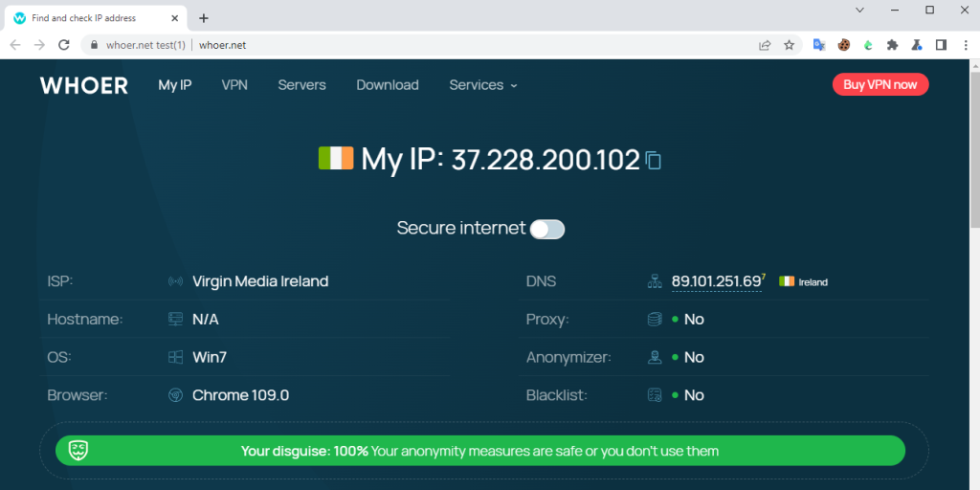Click the DNS address 89.101.251.69

(716, 282)
